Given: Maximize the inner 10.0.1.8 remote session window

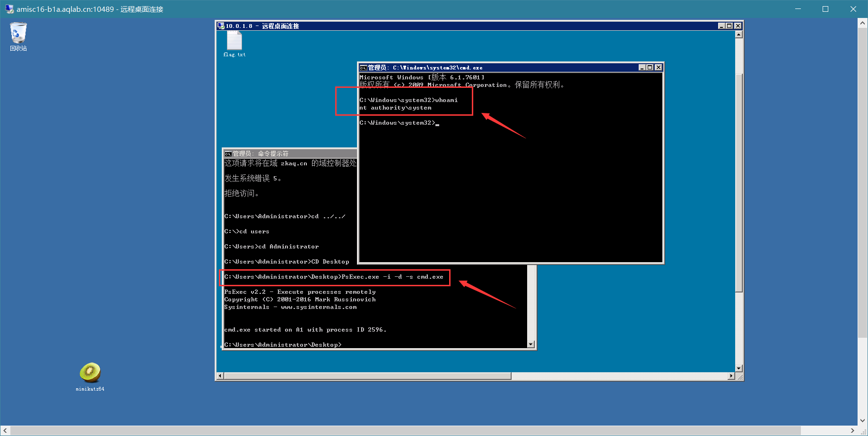Looking at the screenshot, I should [729, 26].
